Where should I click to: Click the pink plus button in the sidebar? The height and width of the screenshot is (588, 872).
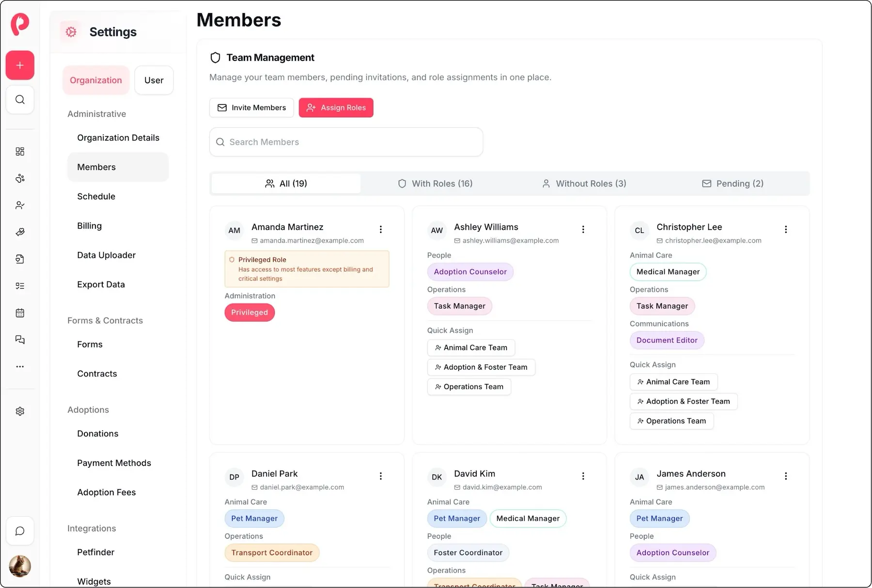coord(20,65)
